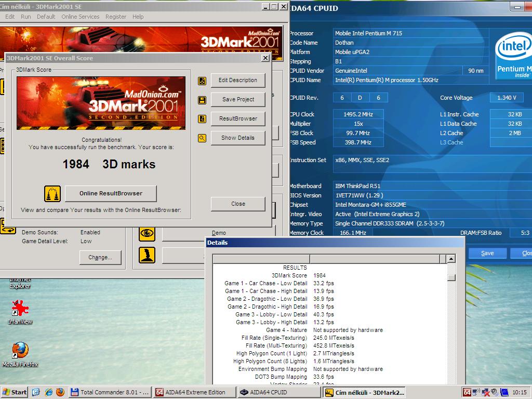Switch to Total Commander in taskbar
The image size is (532, 399).
[x=110, y=392]
